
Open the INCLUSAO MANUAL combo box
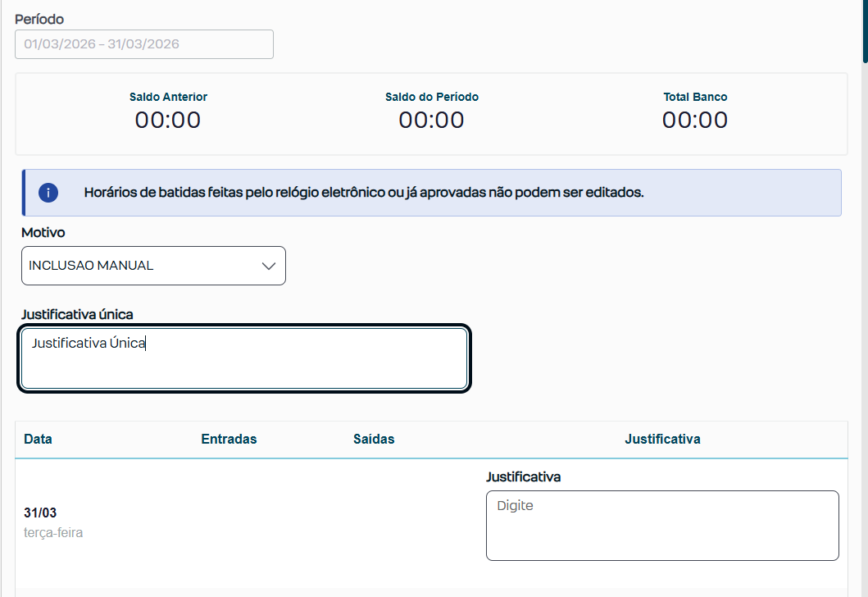tap(153, 266)
